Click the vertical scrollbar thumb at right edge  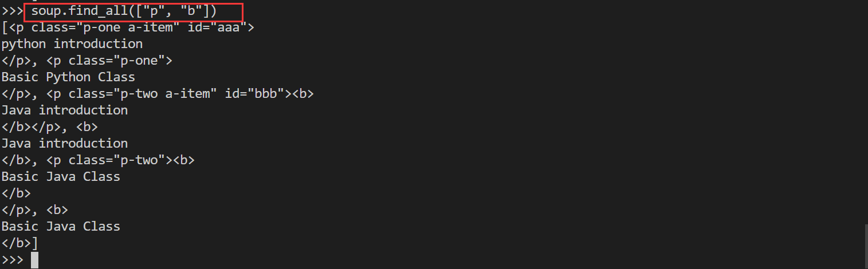[x=865, y=246]
